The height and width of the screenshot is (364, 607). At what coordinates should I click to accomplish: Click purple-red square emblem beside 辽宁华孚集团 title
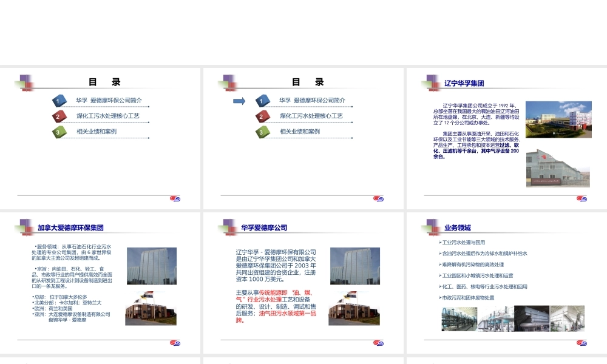[x=431, y=83]
